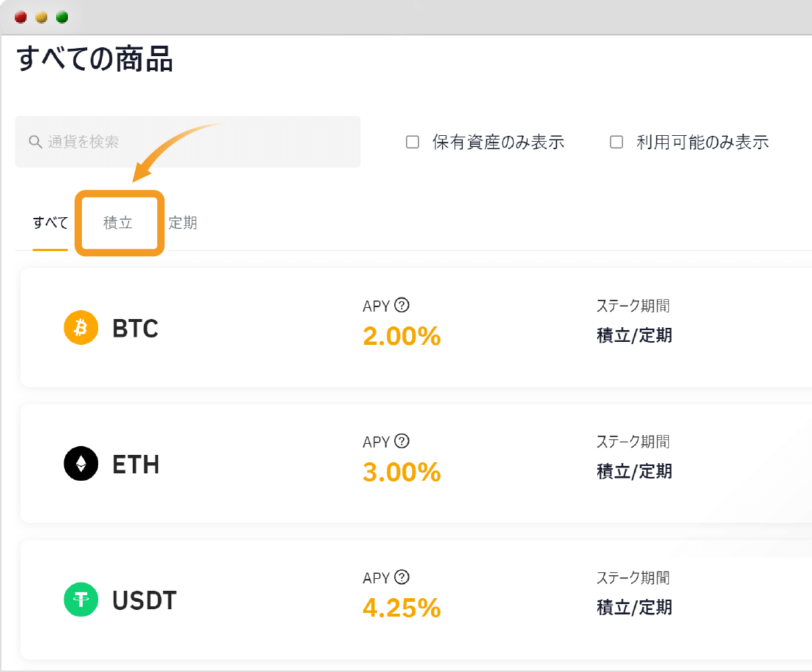The height and width of the screenshot is (672, 812).
Task: Click the USDT 4.25% APY value
Action: click(402, 608)
